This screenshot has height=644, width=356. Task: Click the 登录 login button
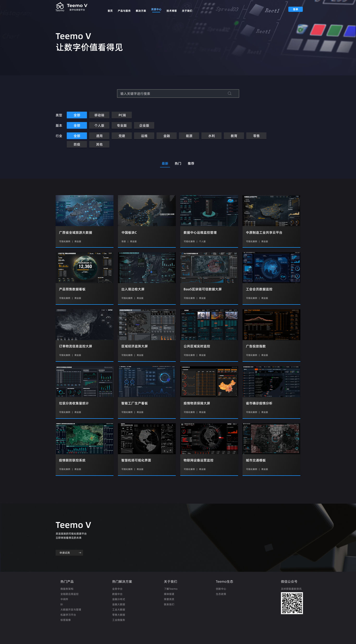point(295,9)
